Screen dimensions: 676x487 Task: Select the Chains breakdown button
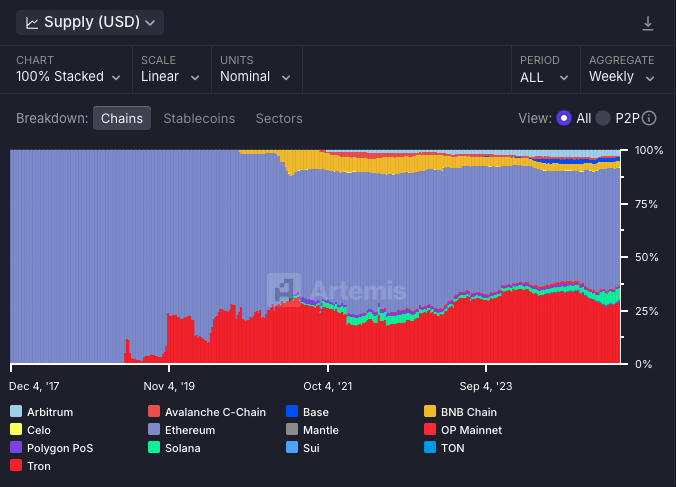tap(122, 118)
